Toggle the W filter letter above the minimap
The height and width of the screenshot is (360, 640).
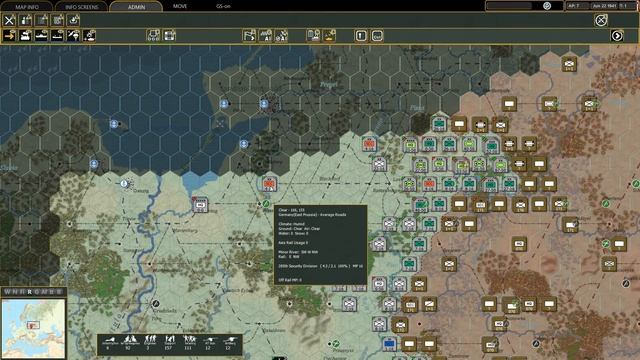point(7,292)
